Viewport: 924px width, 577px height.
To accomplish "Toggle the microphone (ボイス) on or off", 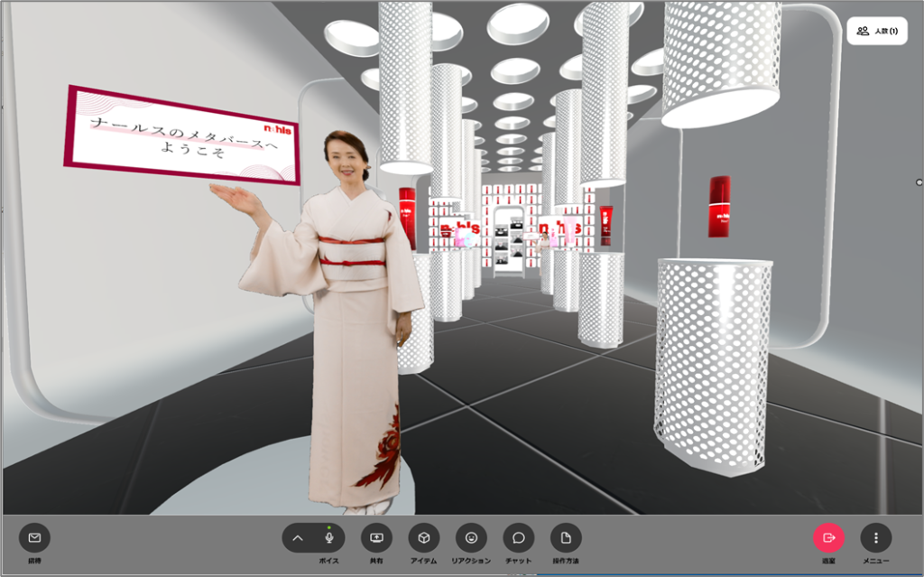I will click(329, 538).
